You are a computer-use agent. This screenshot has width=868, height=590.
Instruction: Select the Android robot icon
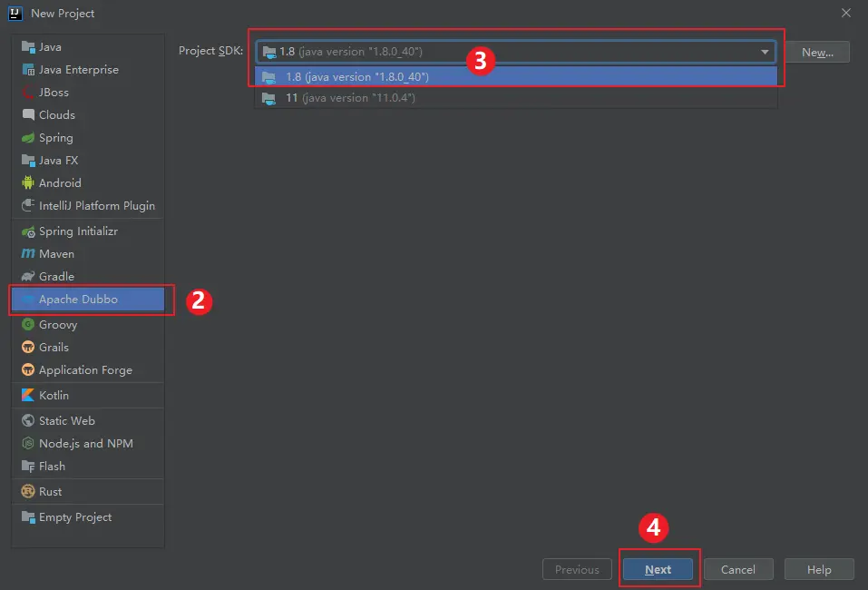(28, 182)
